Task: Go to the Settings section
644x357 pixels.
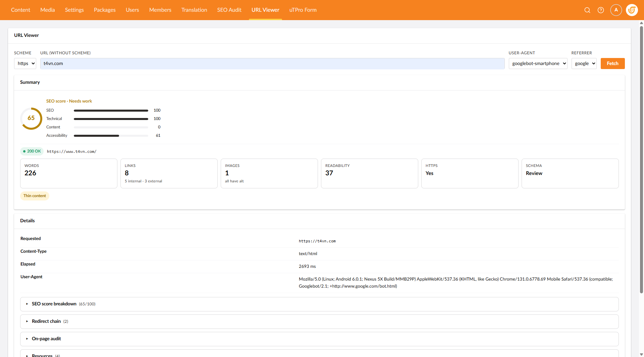Action: pyautogui.click(x=74, y=10)
